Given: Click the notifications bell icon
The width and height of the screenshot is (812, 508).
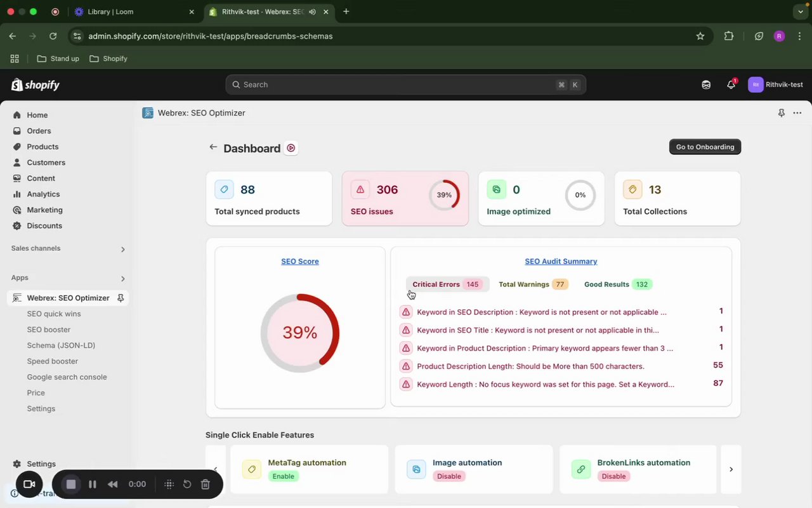Looking at the screenshot, I should point(731,84).
